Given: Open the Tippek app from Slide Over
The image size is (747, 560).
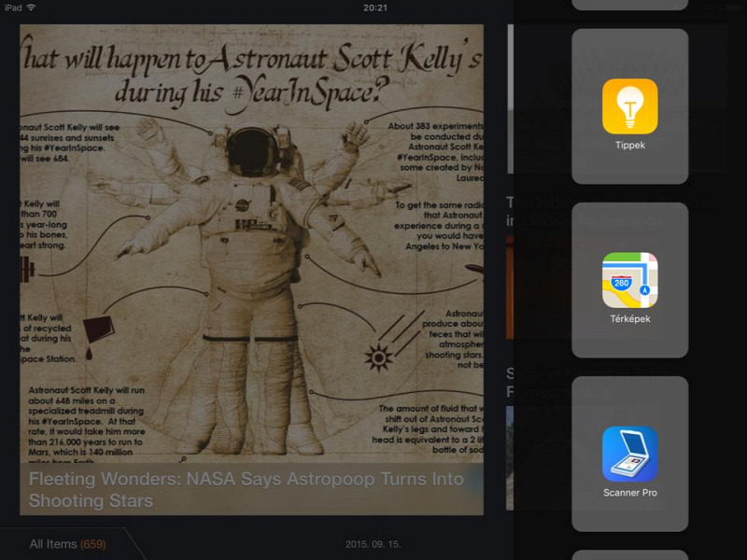Looking at the screenshot, I should [629, 106].
